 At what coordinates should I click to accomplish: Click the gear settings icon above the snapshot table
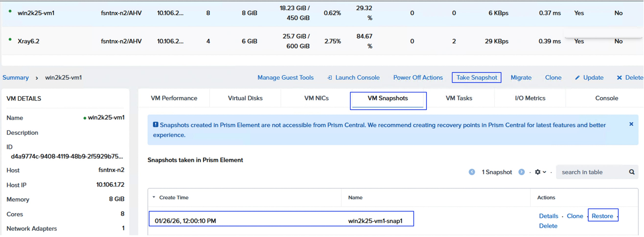pyautogui.click(x=538, y=172)
